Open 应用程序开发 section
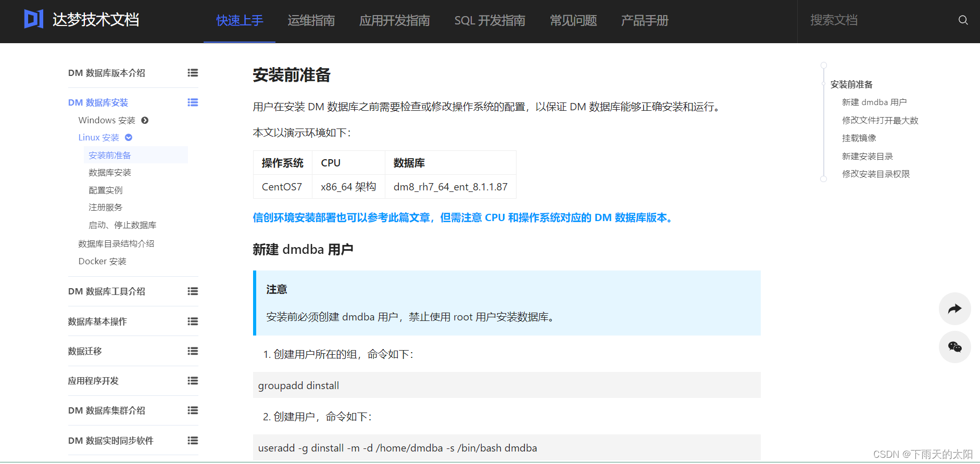This screenshot has height=464, width=980. pos(93,381)
